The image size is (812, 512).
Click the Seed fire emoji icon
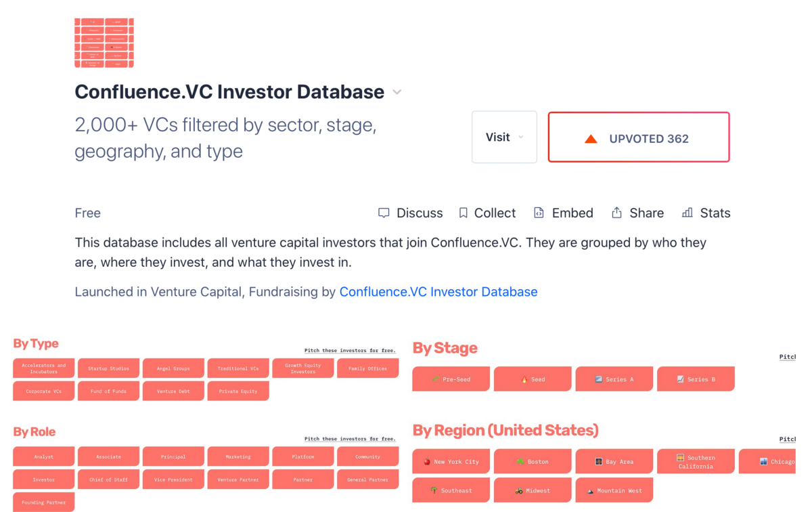pyautogui.click(x=524, y=379)
